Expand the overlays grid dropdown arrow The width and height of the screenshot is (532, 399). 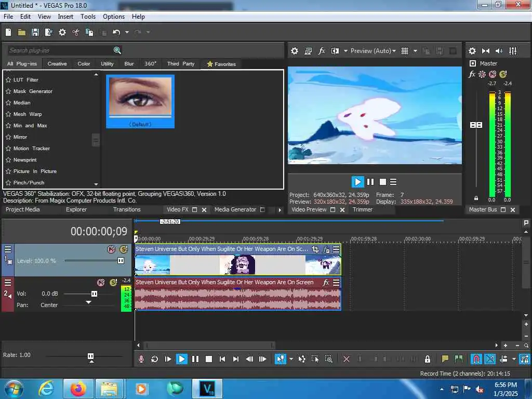[415, 51]
